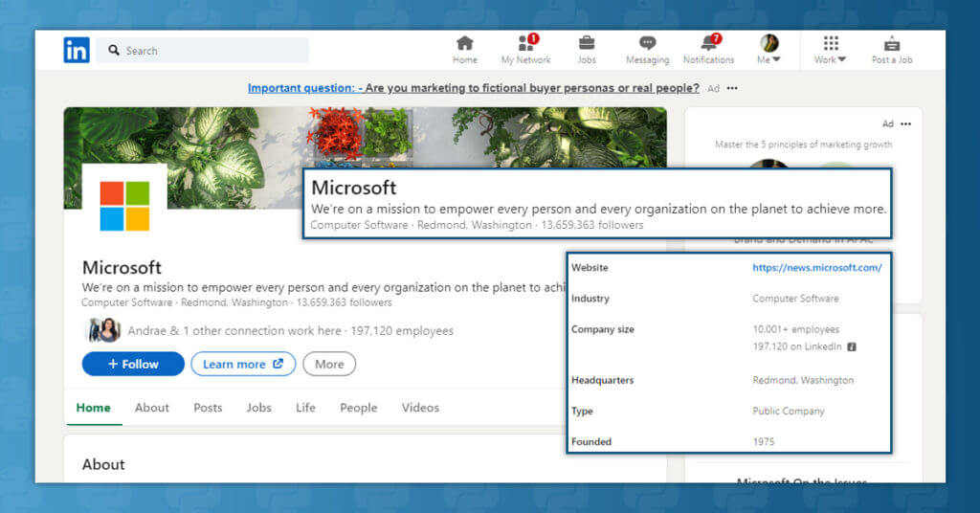980x513 pixels.
Task: Switch to the People tab
Action: 359,408
